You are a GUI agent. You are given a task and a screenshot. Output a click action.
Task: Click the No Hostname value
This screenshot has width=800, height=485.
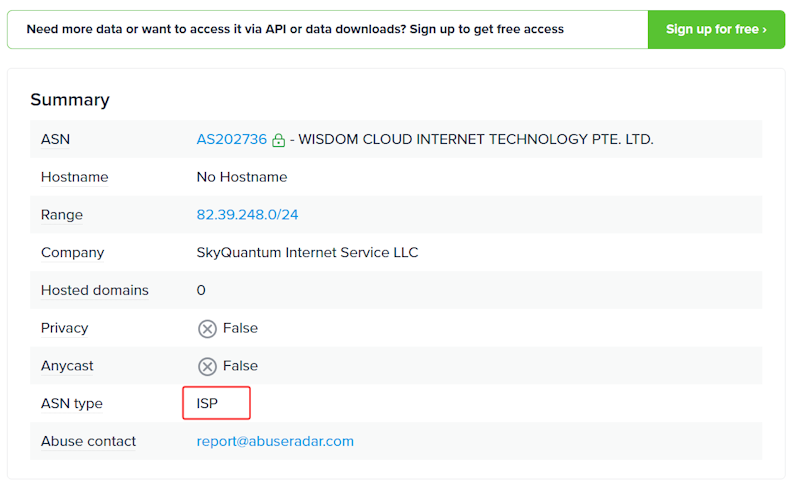coord(241,177)
